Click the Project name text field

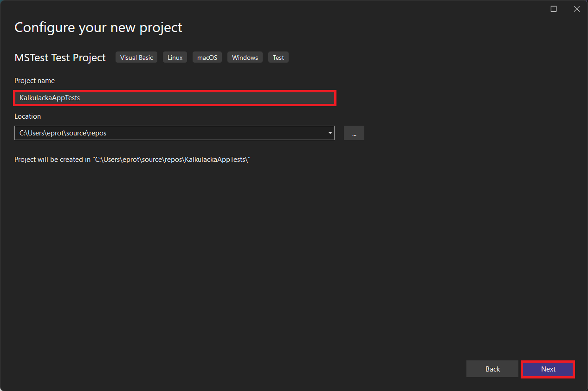click(174, 98)
